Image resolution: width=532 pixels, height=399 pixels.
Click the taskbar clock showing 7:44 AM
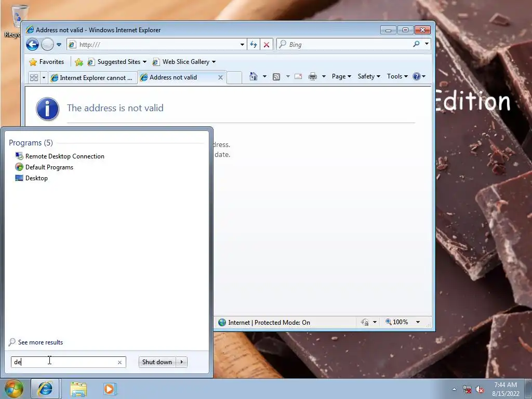(x=506, y=389)
